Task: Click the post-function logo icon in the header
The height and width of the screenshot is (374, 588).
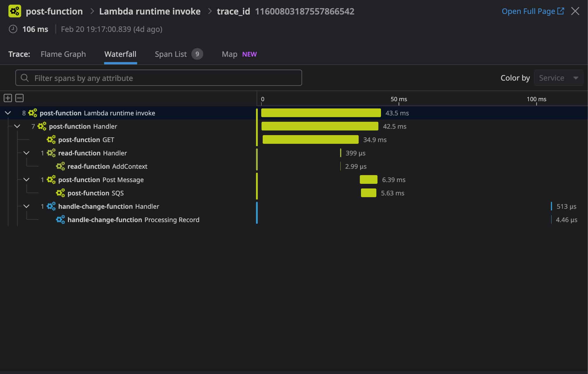Action: pos(14,11)
